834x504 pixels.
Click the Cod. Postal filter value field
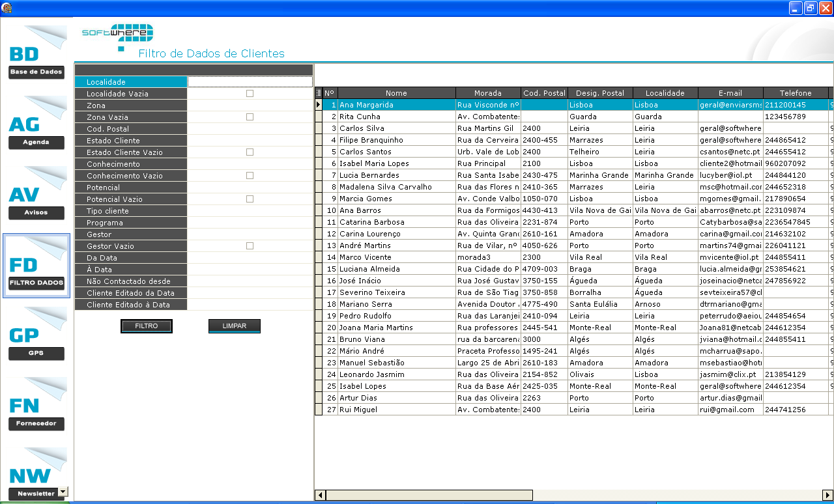250,129
